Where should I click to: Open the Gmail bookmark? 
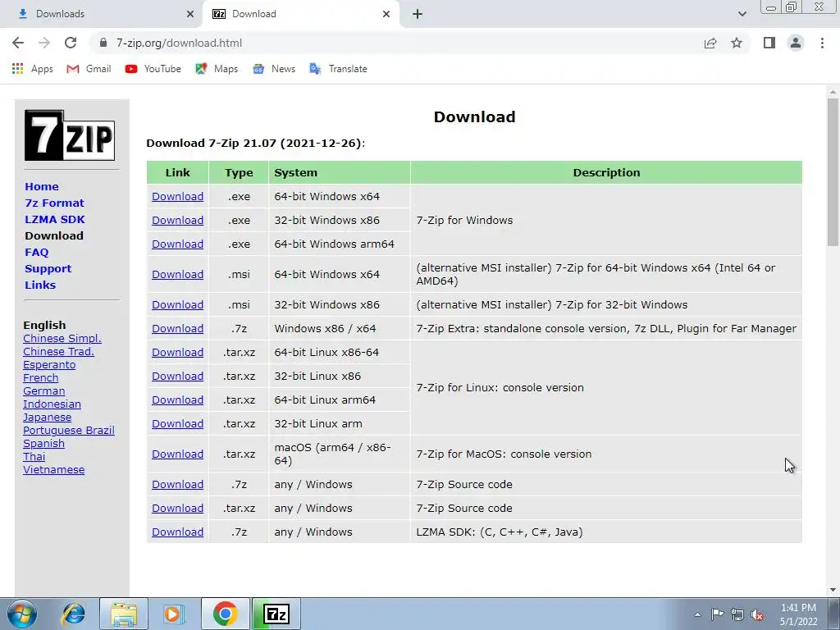[x=89, y=69]
